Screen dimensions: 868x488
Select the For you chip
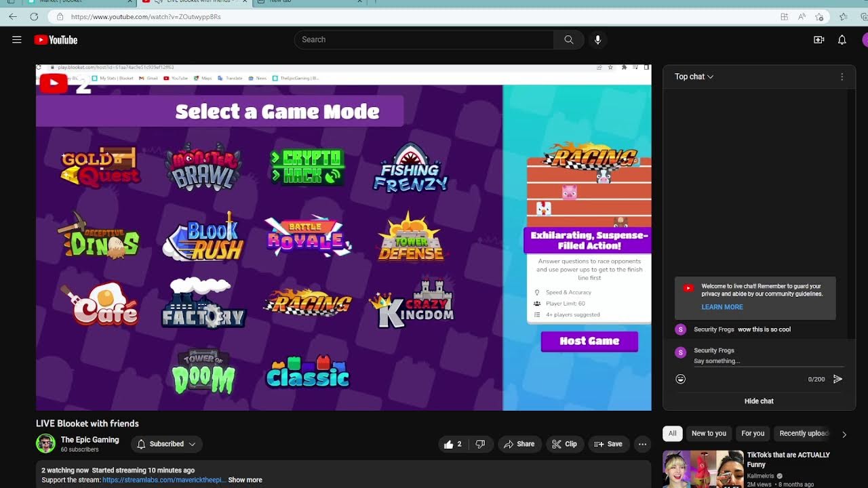[753, 433]
